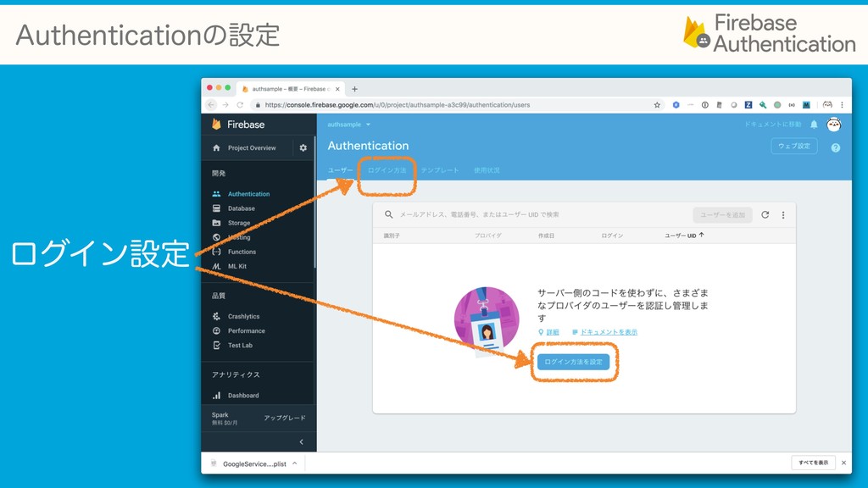The height and width of the screenshot is (488, 868).
Task: Click ドキュメントに移動 link
Action: tap(773, 125)
